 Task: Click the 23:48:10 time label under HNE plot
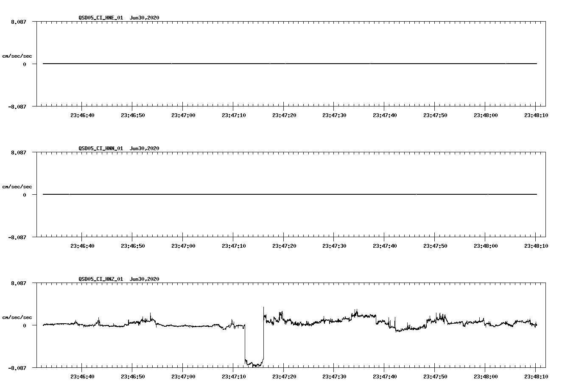(x=536, y=115)
